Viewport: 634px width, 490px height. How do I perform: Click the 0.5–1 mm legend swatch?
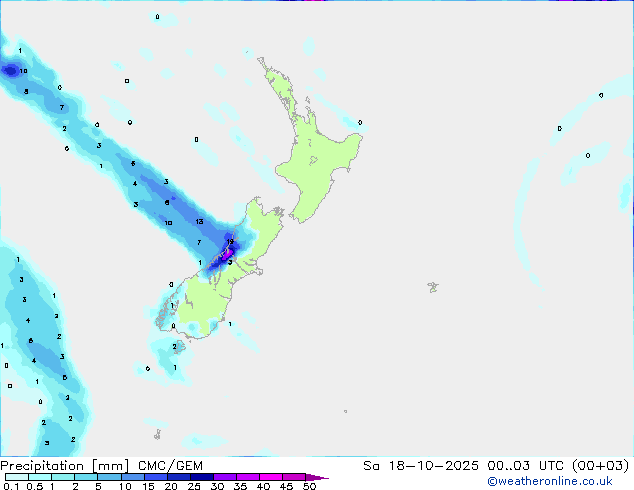(40, 477)
